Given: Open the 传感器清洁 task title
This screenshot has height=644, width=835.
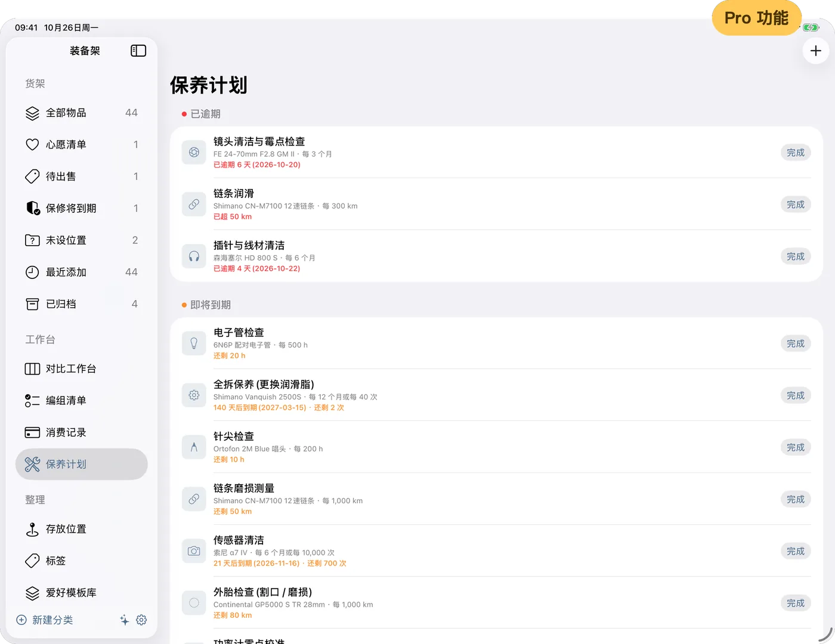Looking at the screenshot, I should [239, 540].
